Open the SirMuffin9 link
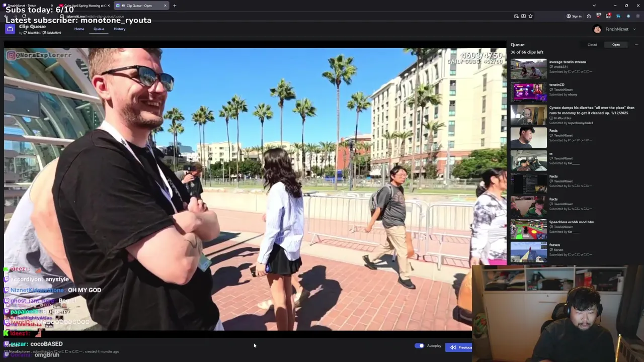The width and height of the screenshot is (644, 362). tap(52, 33)
